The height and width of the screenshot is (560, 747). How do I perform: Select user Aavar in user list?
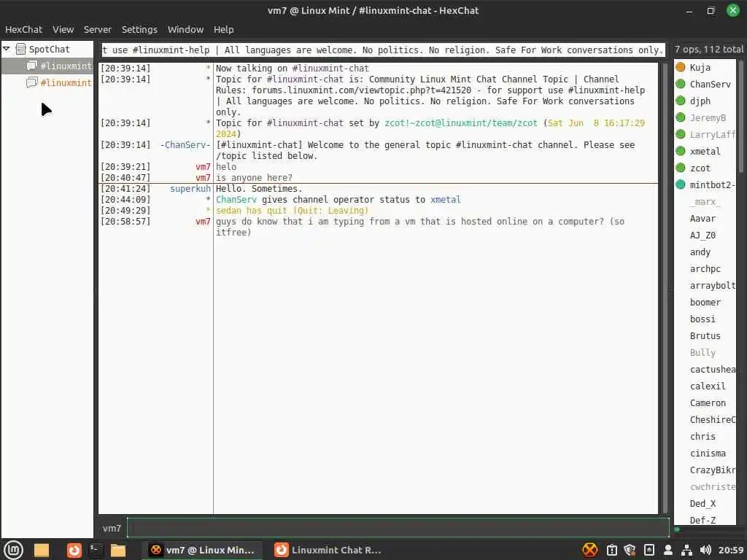click(x=703, y=219)
